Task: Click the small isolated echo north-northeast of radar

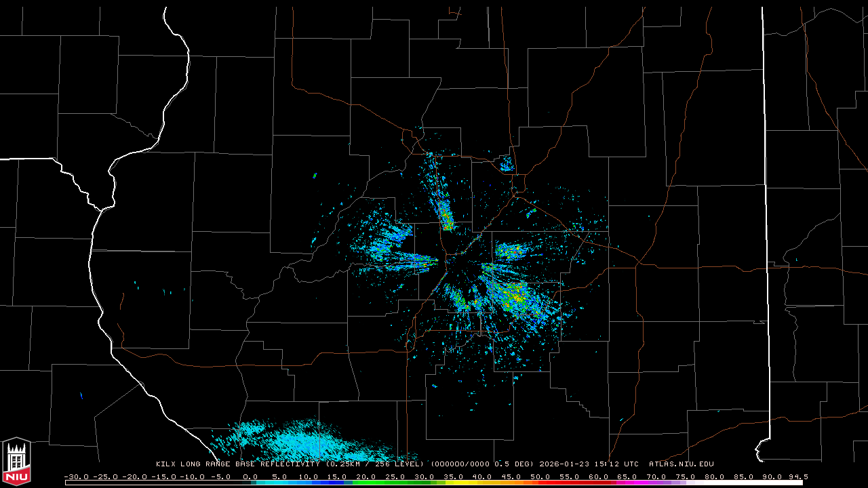Action: [x=506, y=164]
